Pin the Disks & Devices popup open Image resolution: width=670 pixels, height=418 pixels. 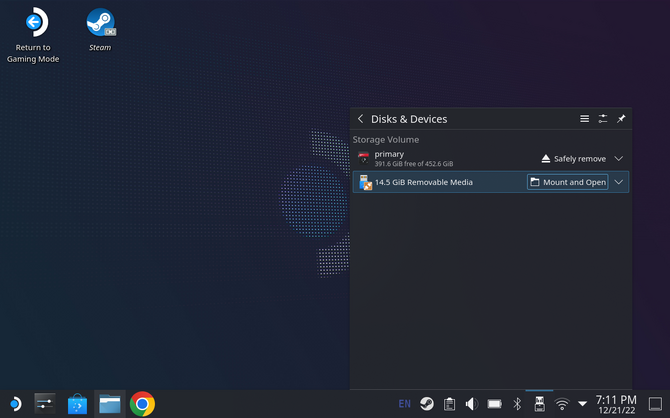point(621,119)
